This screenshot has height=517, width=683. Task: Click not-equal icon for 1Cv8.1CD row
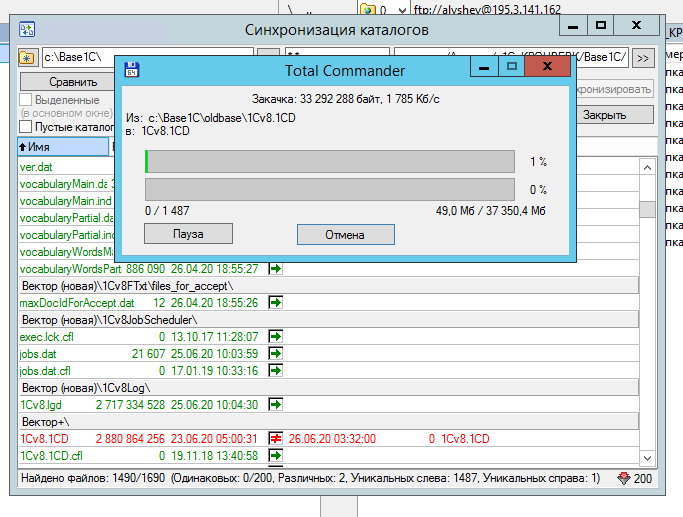click(275, 439)
